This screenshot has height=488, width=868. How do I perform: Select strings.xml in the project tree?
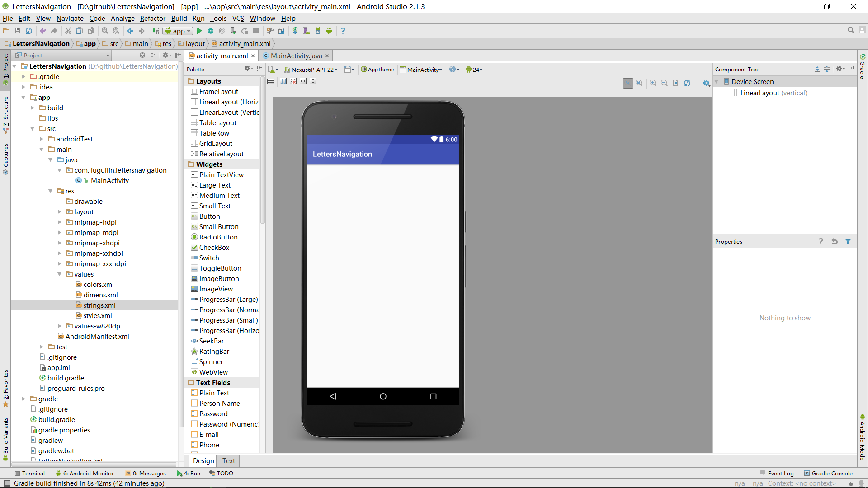(99, 305)
